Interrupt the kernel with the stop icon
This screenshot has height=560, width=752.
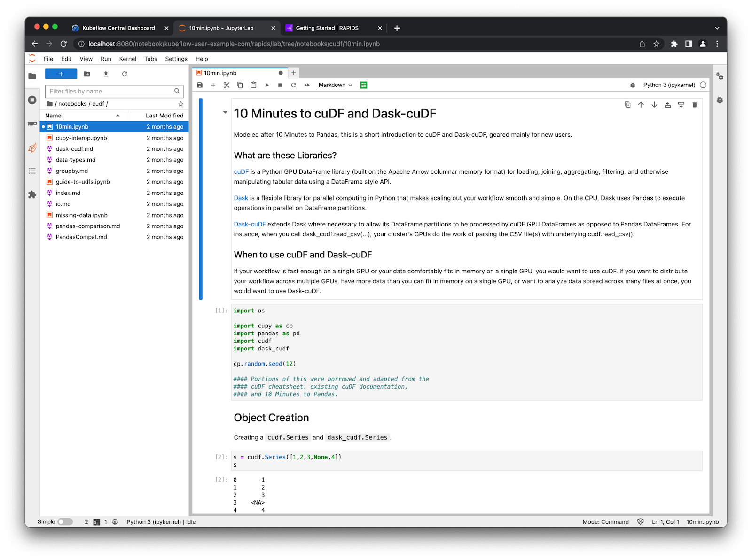click(280, 85)
